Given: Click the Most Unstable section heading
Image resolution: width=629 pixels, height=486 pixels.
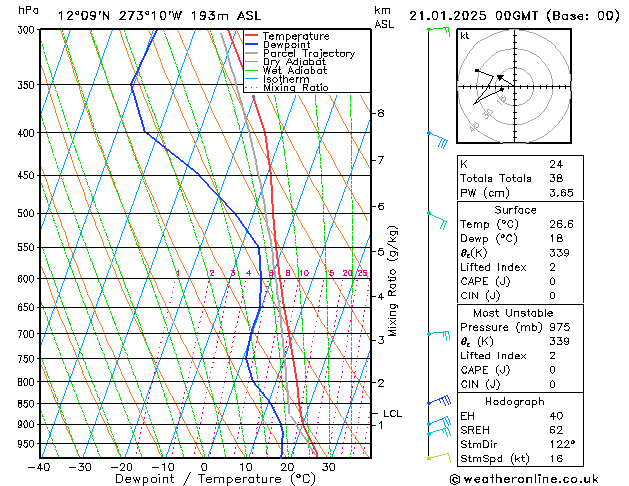Looking at the screenshot, I should click(x=513, y=313).
